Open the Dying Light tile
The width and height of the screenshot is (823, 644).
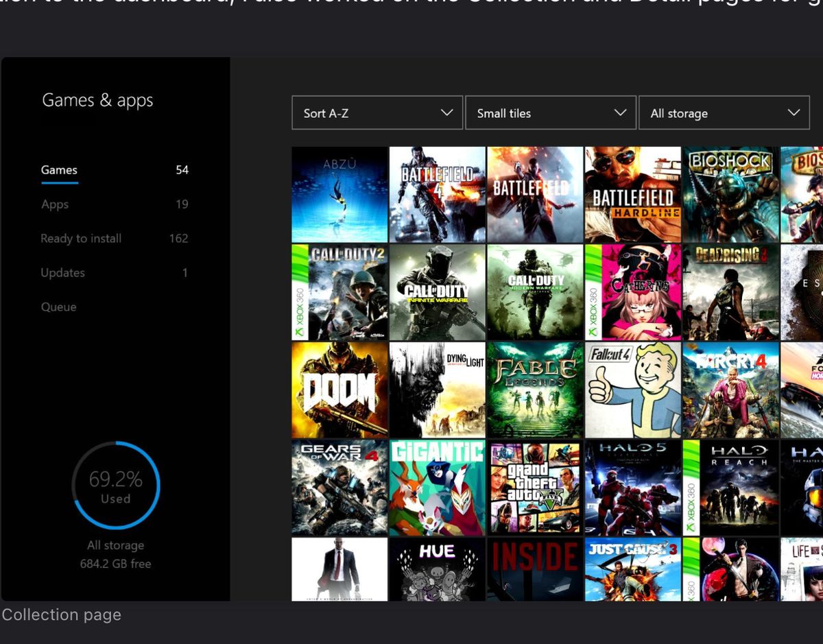pos(438,390)
